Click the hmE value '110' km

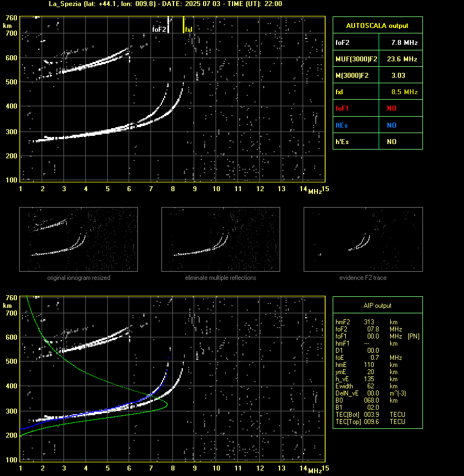[369, 365]
